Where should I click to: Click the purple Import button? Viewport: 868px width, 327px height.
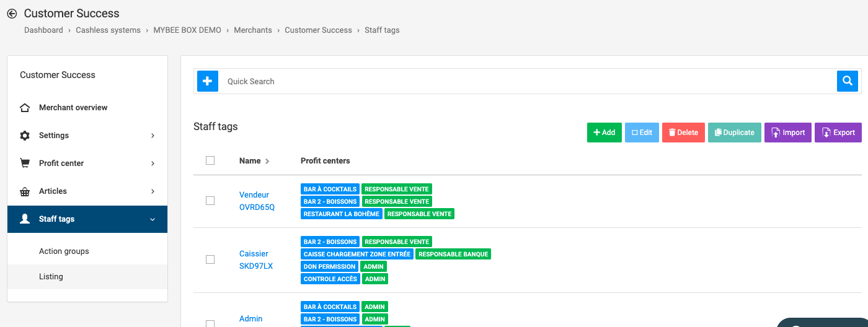pyautogui.click(x=788, y=133)
